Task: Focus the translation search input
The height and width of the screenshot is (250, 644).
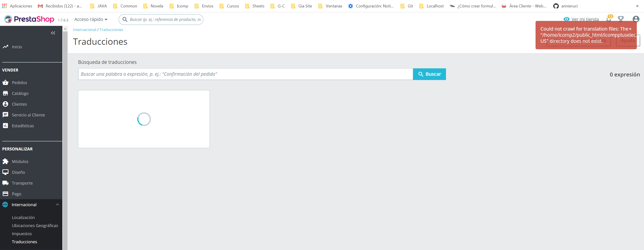Action: pos(245,74)
